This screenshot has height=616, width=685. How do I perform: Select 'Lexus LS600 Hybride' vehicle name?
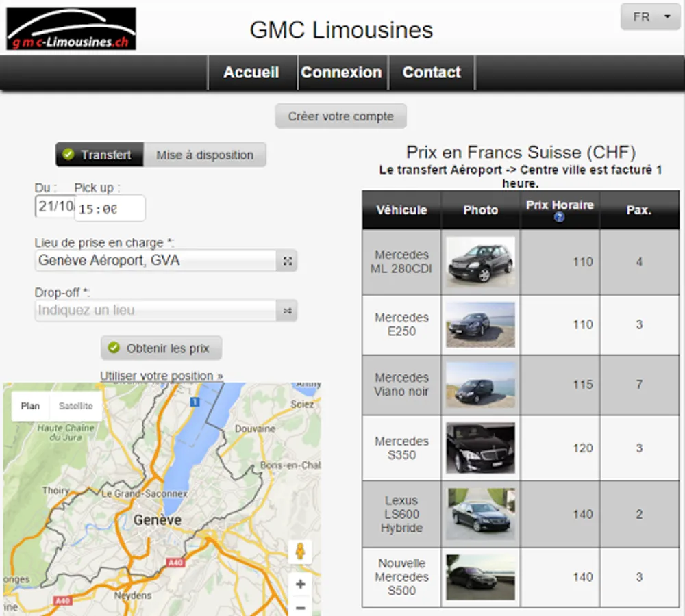[401, 514]
